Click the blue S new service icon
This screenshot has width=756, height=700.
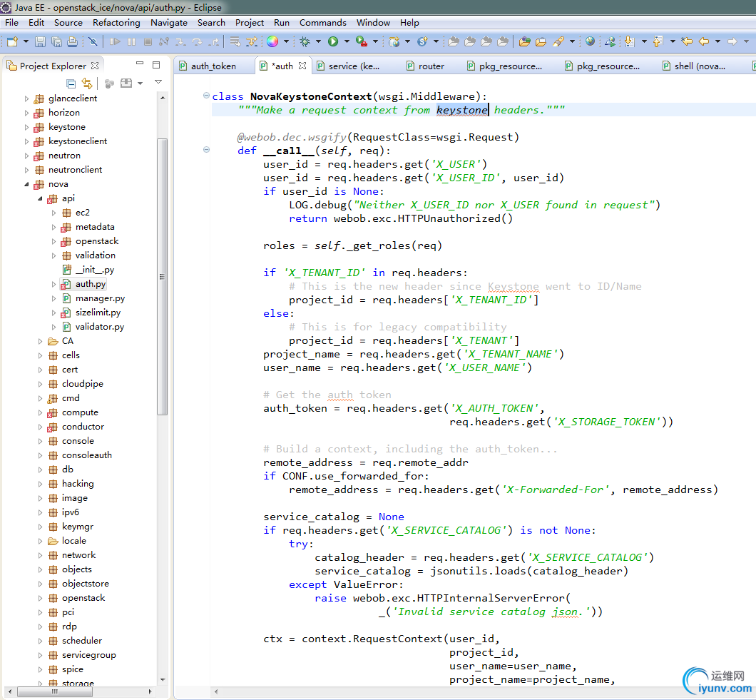point(422,41)
